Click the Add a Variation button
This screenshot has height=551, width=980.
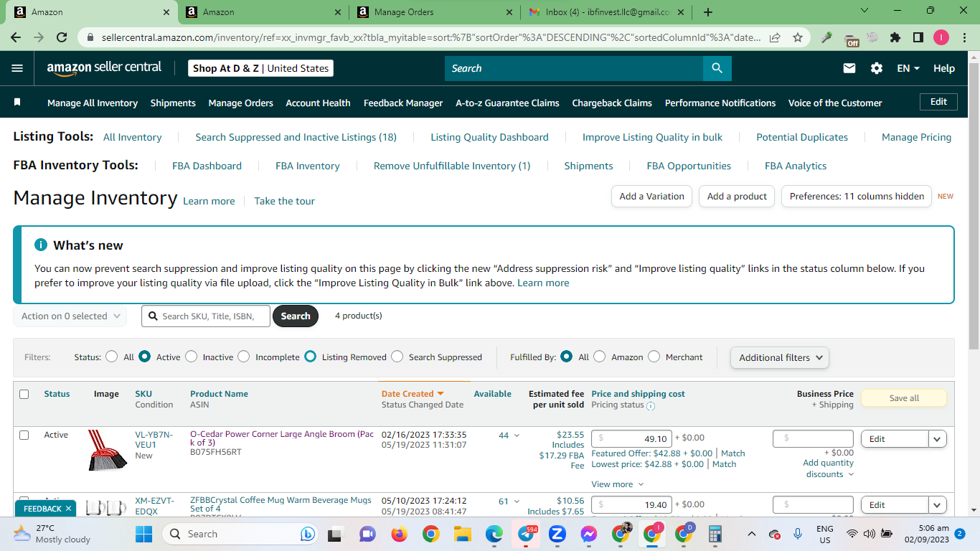(x=652, y=197)
